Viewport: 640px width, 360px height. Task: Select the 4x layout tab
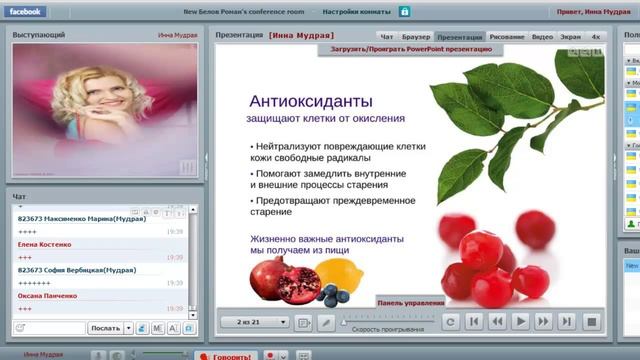point(596,37)
